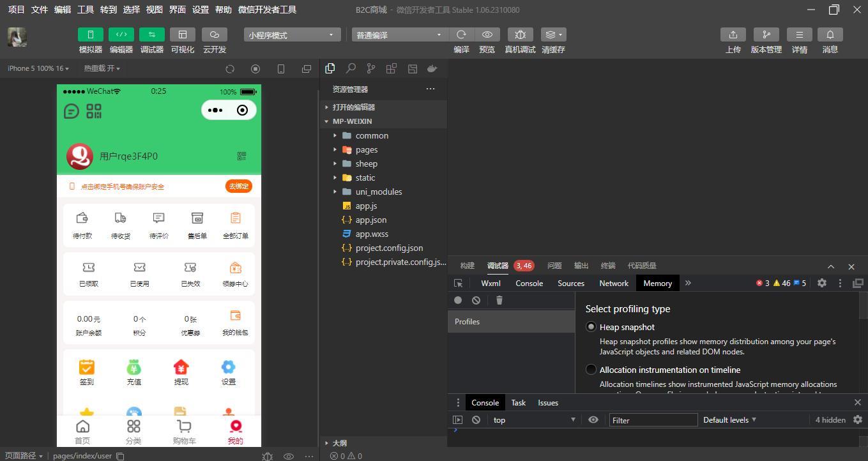The image size is (868, 461).
Task: Expand the pages folder
Action: point(383,149)
